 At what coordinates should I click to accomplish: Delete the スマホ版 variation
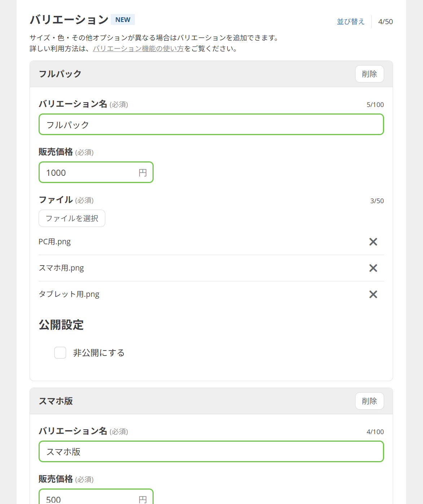tap(369, 401)
